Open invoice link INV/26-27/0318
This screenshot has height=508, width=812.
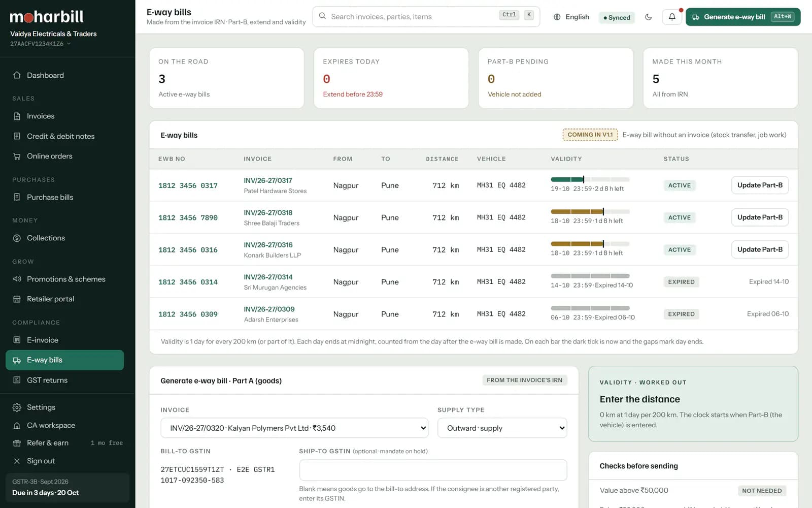point(268,212)
